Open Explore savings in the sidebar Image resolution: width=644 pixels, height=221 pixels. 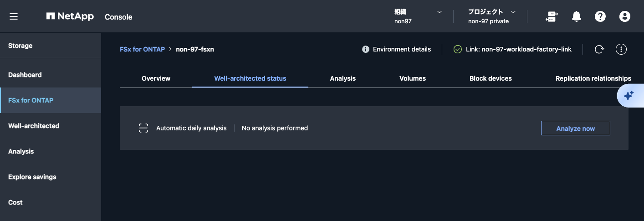(51, 177)
